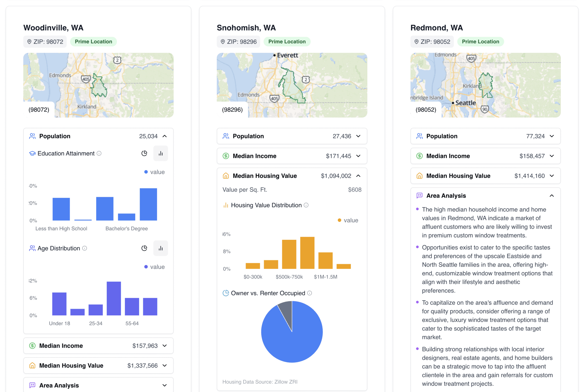Viewport: 588px width, 392px height.
Task: Collapse the Woodinville Population section chevron
Action: pos(164,136)
